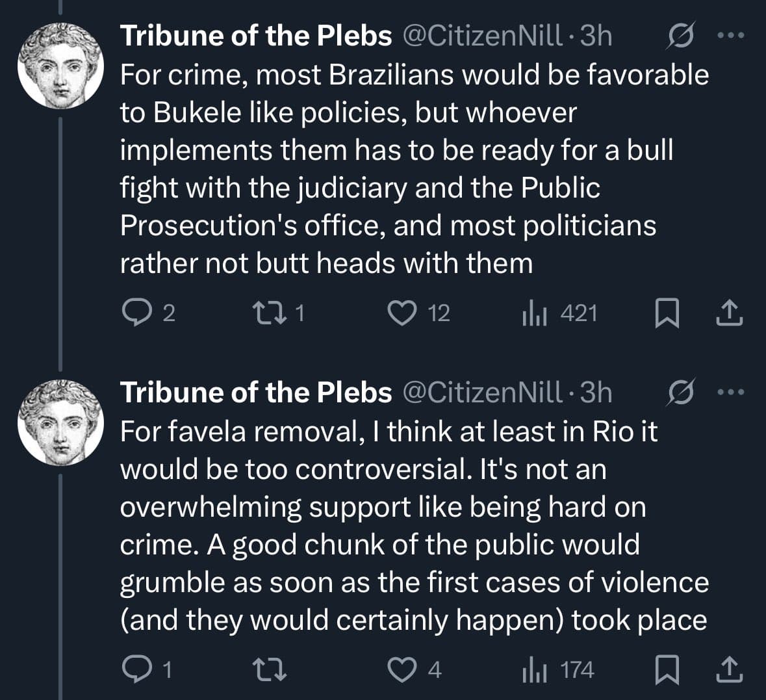Open Grok icon on the first tweet
766x700 pixels.
coord(682,36)
